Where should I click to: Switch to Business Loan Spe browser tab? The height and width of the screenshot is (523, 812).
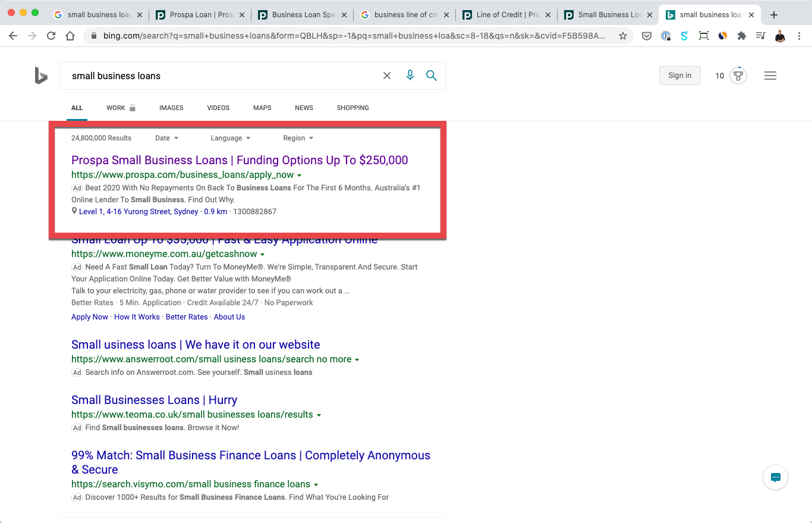click(x=302, y=15)
